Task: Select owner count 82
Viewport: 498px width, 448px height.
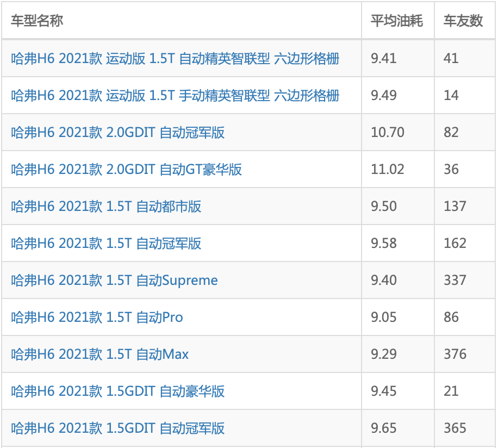Action: (451, 133)
